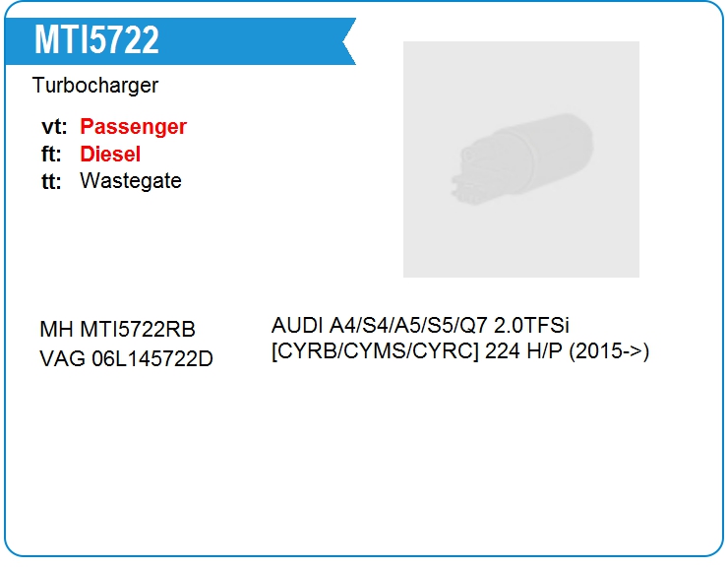Click the MTI5722 part number heading
The width and height of the screenshot is (728, 567).
click(x=96, y=40)
